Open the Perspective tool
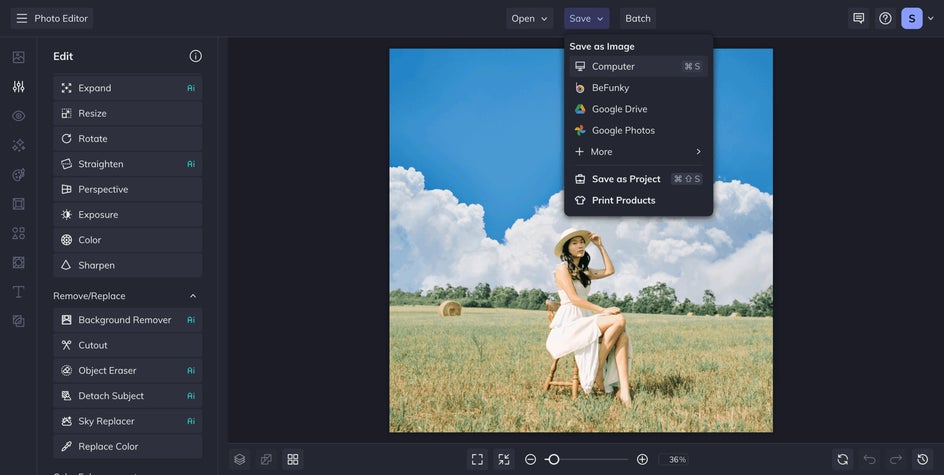944x475 pixels. (128, 189)
